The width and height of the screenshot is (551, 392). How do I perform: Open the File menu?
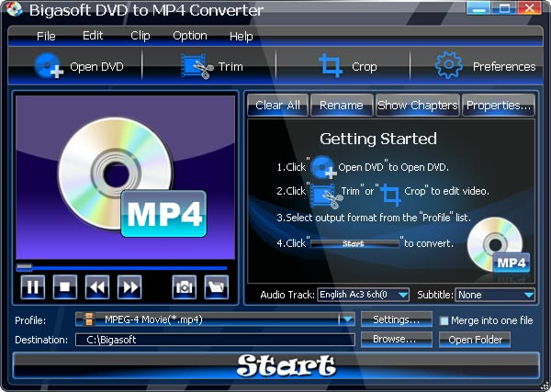point(46,36)
